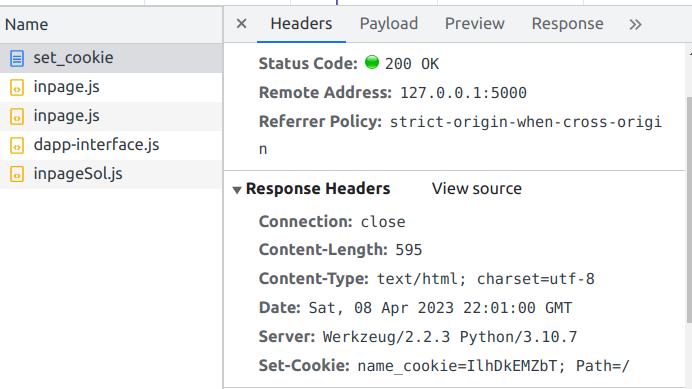
Task: Show more tabs with the chevron icon
Action: pos(635,24)
